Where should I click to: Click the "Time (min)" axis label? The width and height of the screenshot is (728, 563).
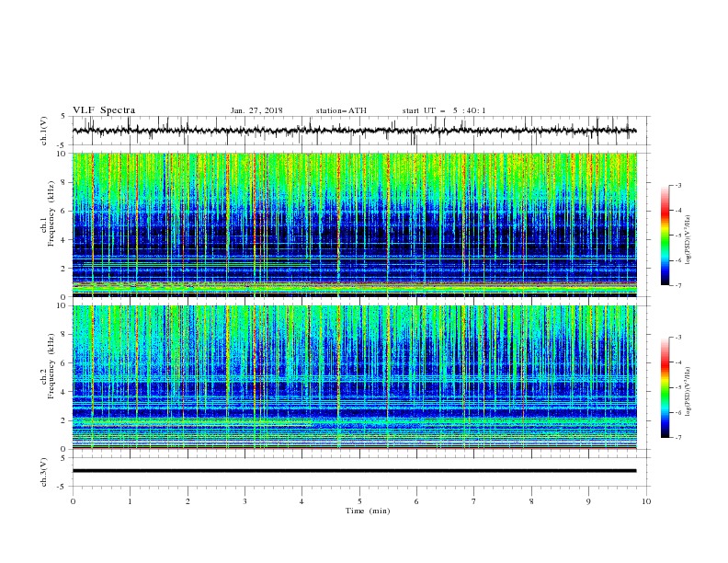point(368,511)
